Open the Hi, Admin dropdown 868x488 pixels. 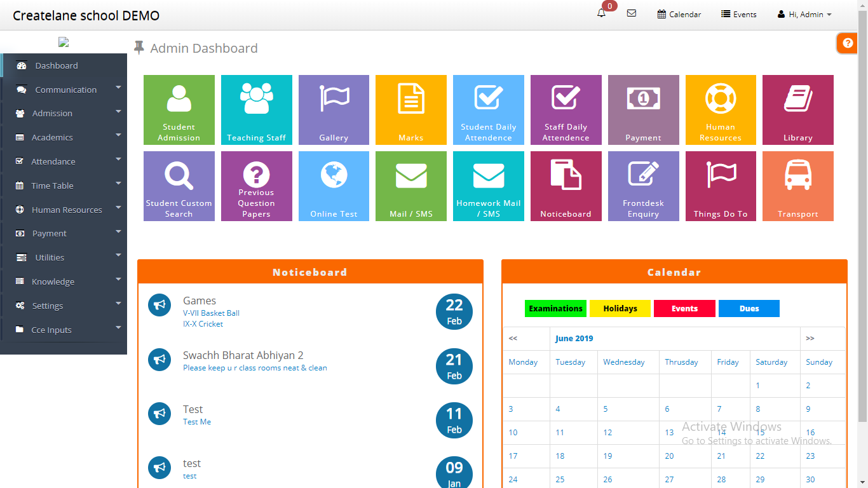tap(804, 14)
